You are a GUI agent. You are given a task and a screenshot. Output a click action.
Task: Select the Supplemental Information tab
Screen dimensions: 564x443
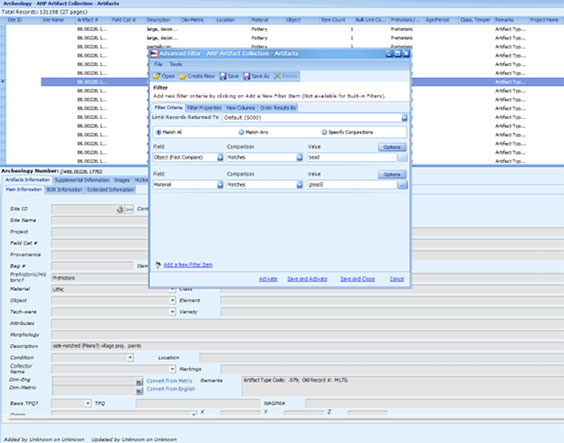click(82, 180)
